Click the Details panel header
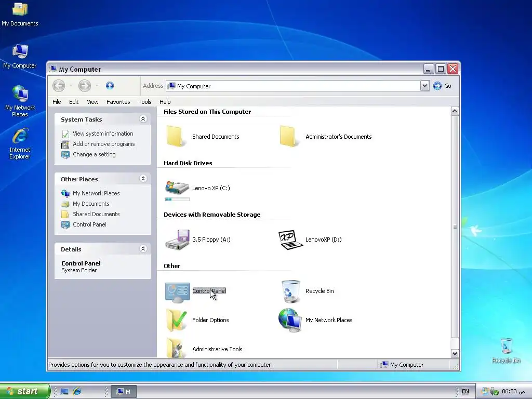This screenshot has height=399, width=532. [102, 249]
